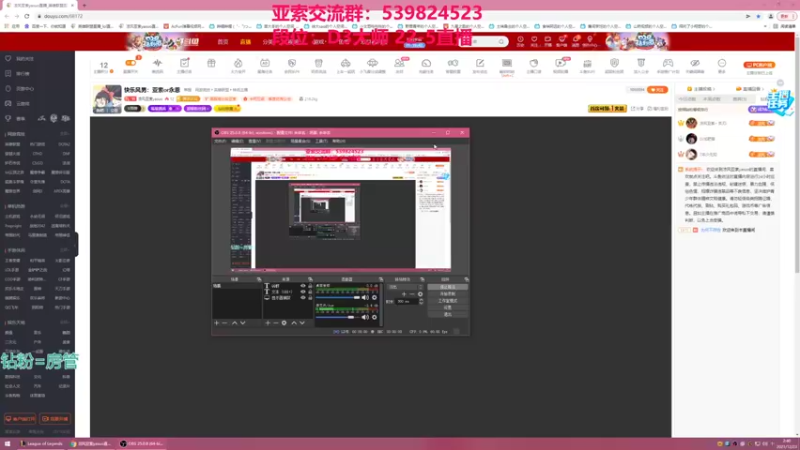Click 停止推流 button in OBS controls
The image size is (800, 450).
tap(447, 287)
